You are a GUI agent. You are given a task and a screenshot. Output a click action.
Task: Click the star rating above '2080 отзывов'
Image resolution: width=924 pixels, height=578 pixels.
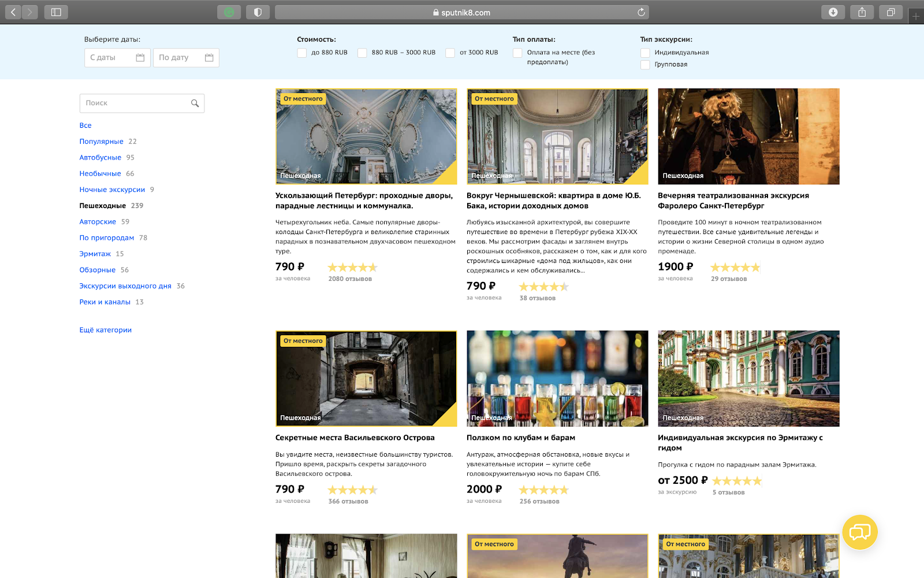pos(353,268)
